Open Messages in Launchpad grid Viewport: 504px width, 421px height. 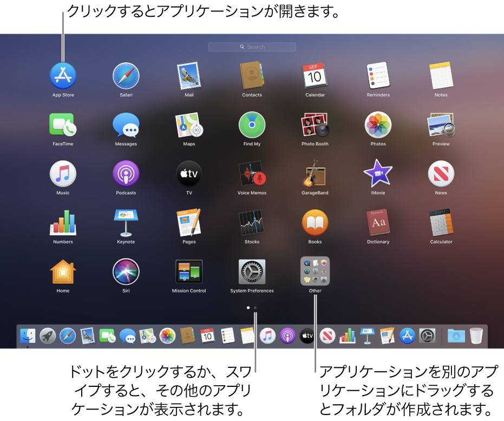[x=126, y=125]
